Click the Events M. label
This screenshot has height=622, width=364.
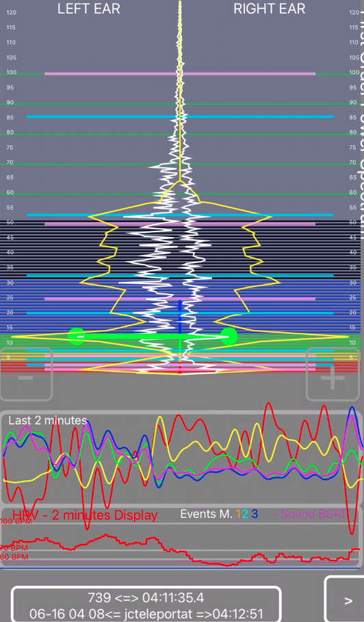206,514
